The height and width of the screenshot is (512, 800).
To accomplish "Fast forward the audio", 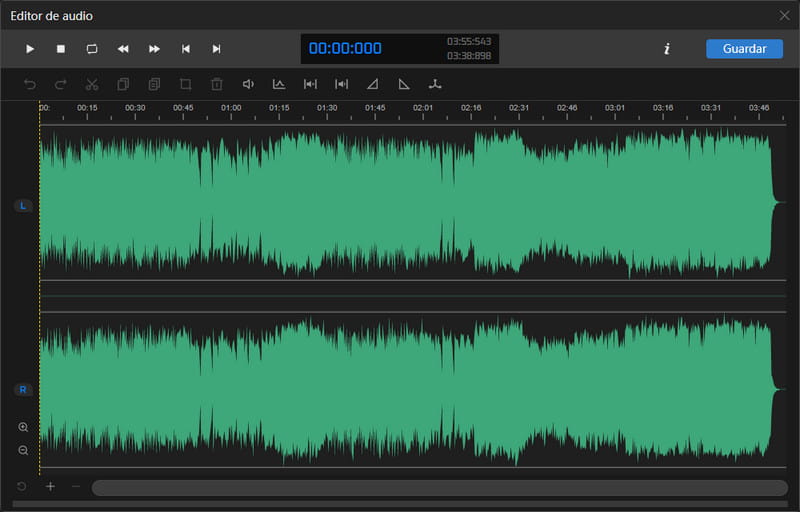I will pyautogui.click(x=154, y=49).
